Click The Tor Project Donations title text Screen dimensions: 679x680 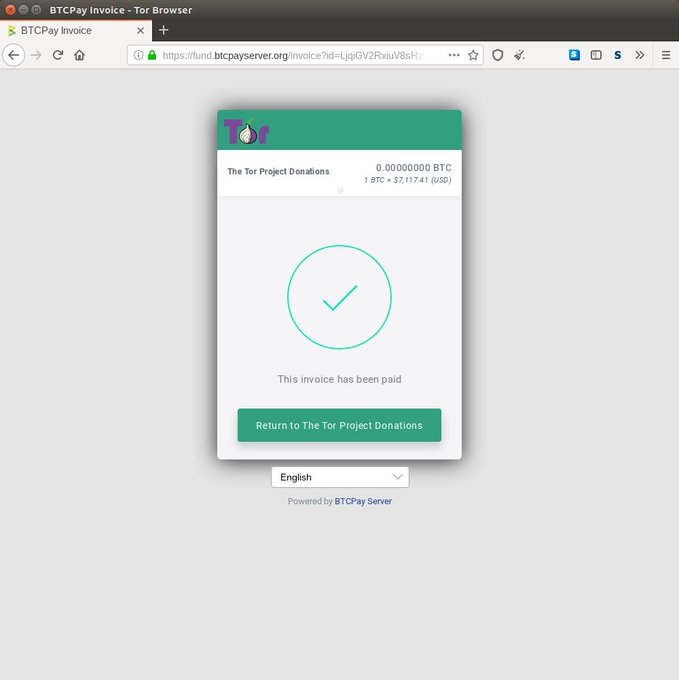coord(278,171)
